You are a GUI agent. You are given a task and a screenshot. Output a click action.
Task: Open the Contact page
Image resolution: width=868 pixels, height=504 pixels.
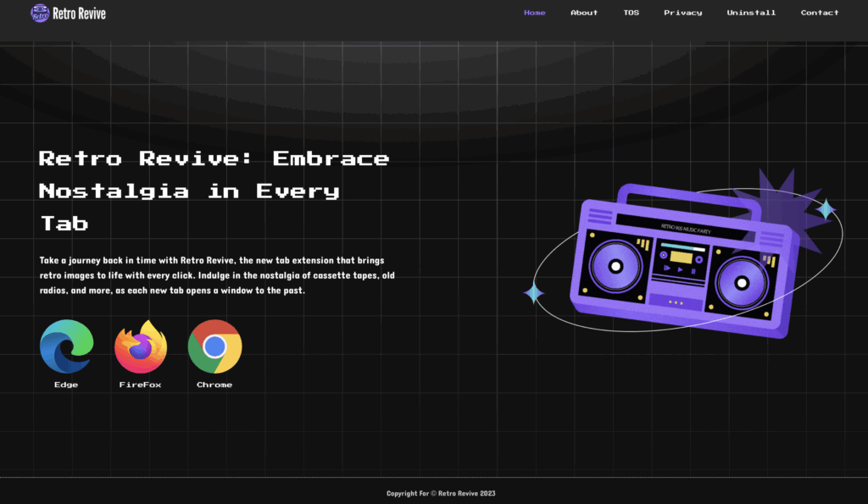click(820, 13)
